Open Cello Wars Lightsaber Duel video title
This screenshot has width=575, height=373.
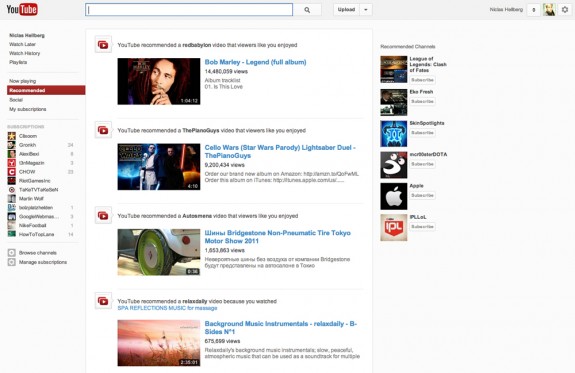(x=280, y=151)
